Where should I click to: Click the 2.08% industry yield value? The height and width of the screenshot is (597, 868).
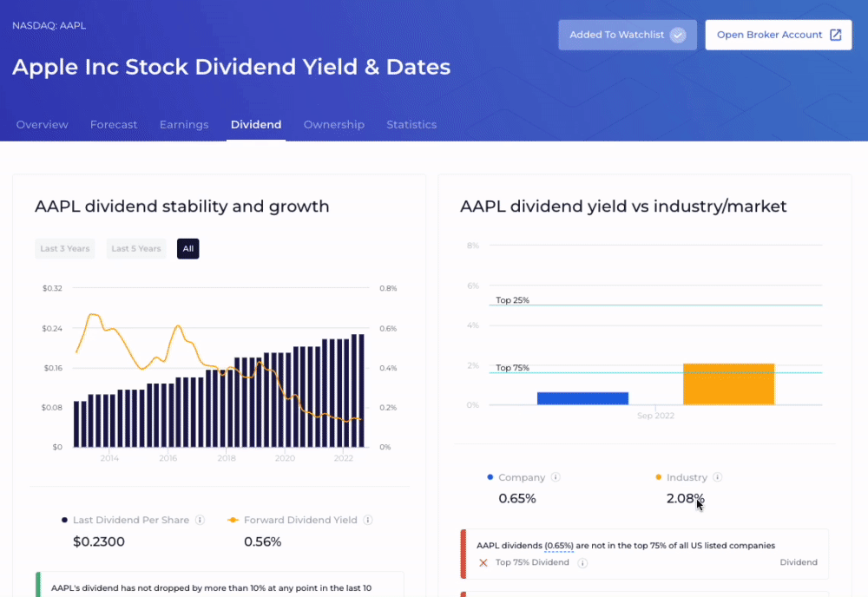[686, 499]
